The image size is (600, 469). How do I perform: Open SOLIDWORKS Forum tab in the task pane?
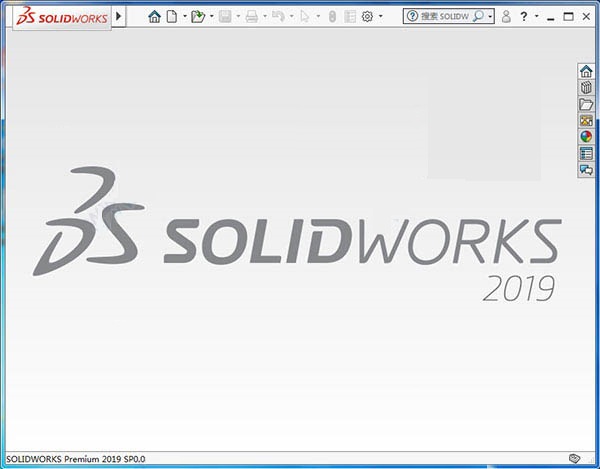(x=586, y=171)
